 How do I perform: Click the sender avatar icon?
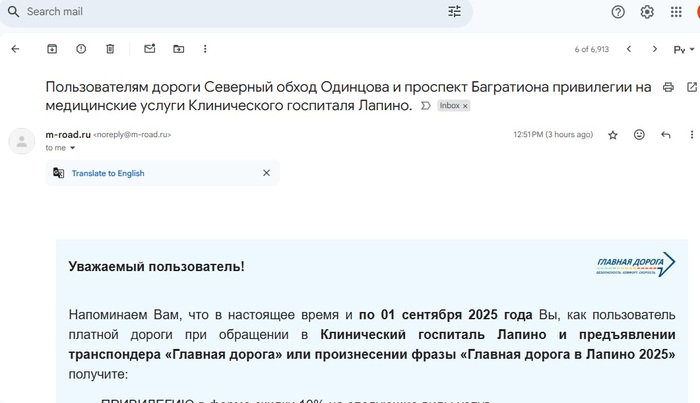(21, 141)
